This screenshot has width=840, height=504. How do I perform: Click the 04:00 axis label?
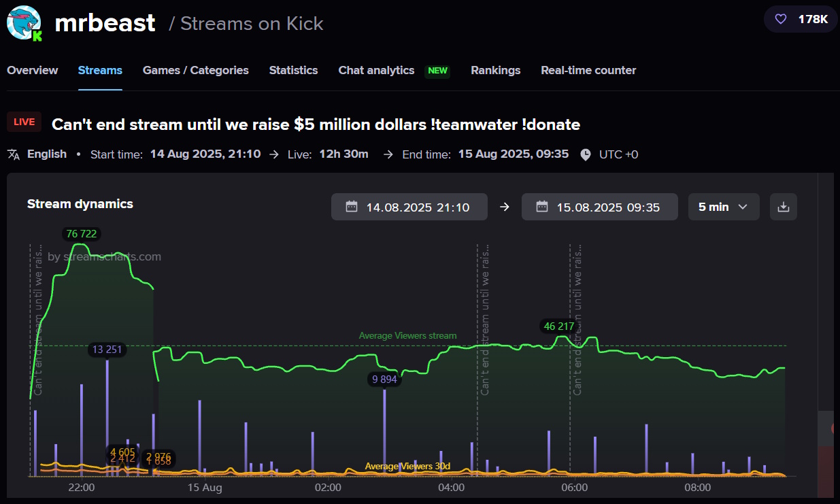tap(452, 488)
